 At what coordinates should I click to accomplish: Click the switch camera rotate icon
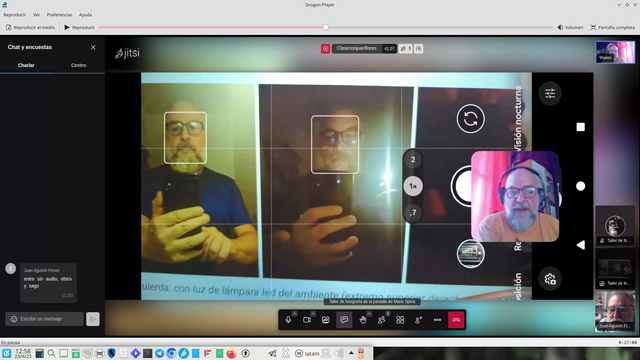point(471,119)
